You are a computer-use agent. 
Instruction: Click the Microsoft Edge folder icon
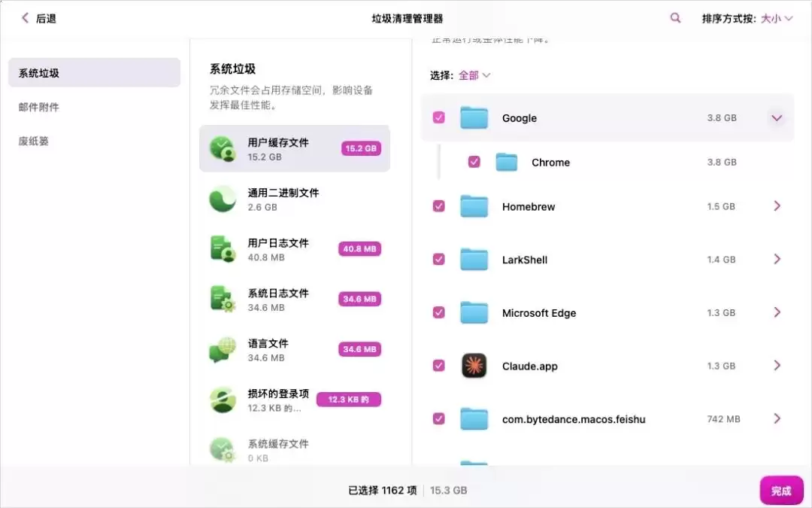[x=474, y=312]
